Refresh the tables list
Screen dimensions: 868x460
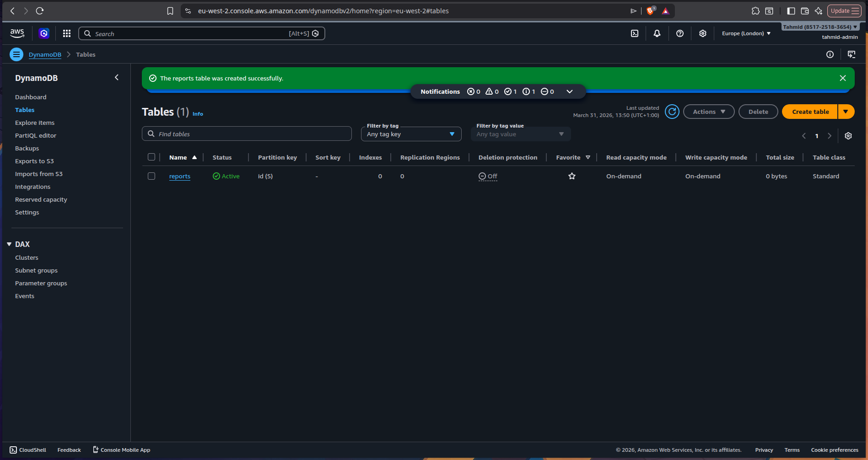pos(672,112)
